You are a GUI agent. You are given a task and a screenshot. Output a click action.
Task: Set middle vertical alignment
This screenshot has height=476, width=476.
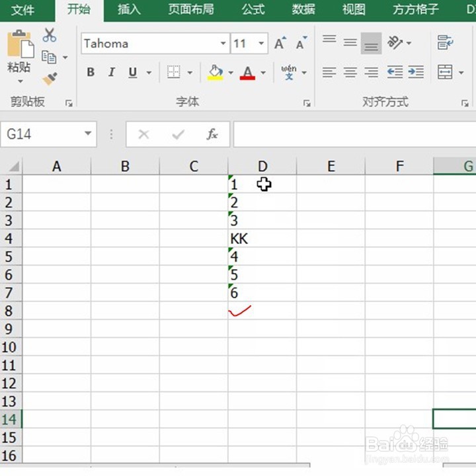pyautogui.click(x=350, y=42)
